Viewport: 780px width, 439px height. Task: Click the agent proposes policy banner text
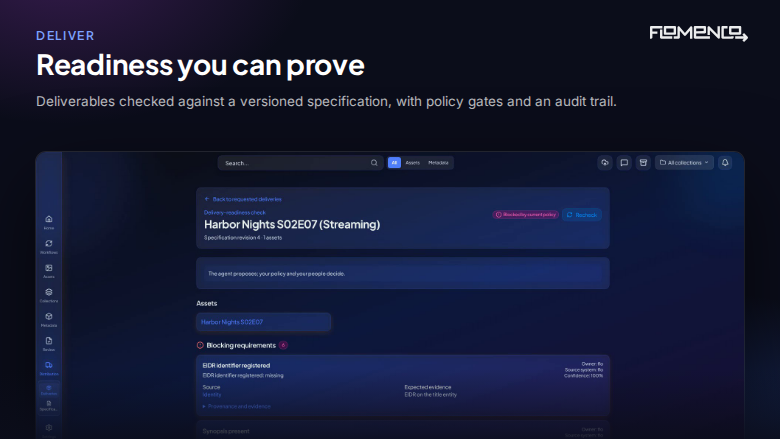tap(277, 273)
